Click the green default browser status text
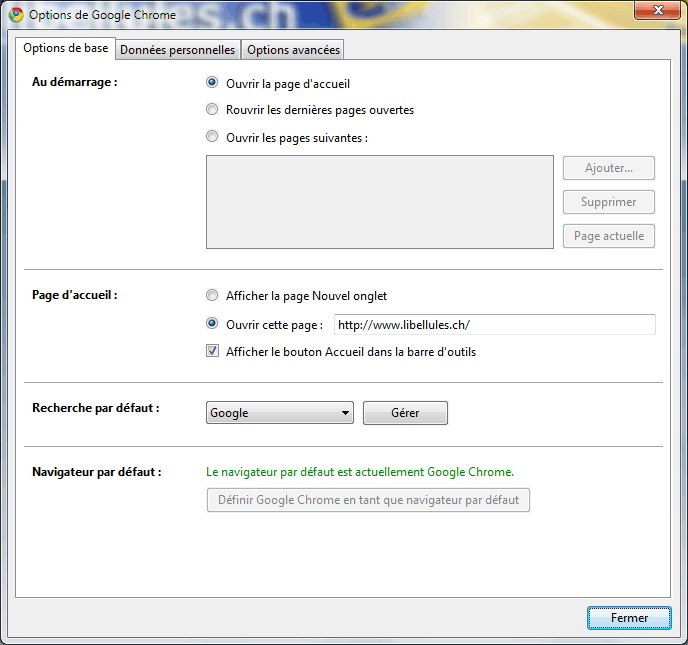 pyautogui.click(x=360, y=472)
